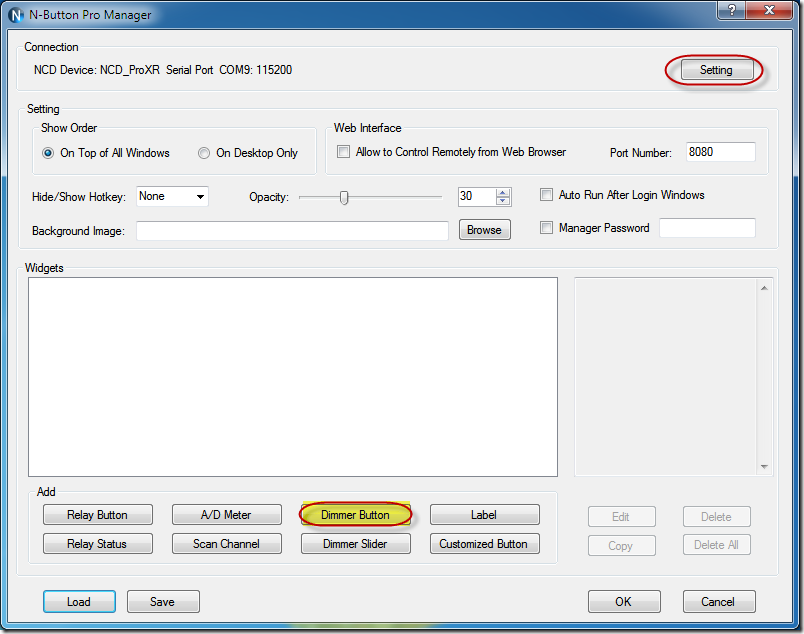Browse for a background image
The width and height of the screenshot is (804, 634).
click(x=485, y=230)
